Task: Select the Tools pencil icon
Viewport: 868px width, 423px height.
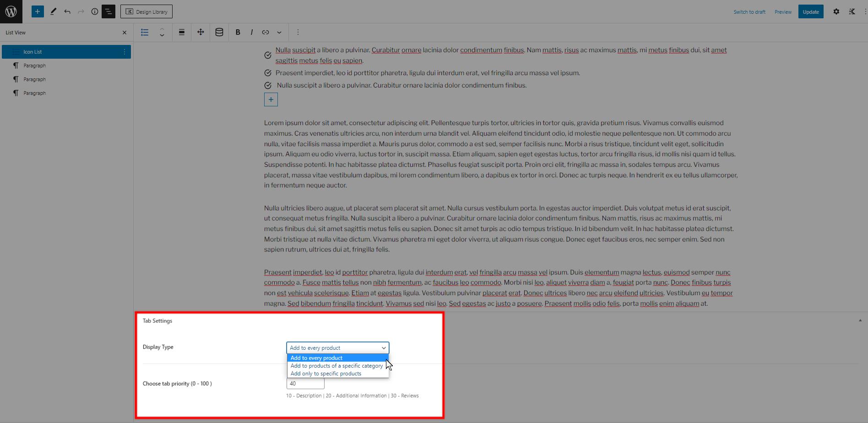Action: 53,11
